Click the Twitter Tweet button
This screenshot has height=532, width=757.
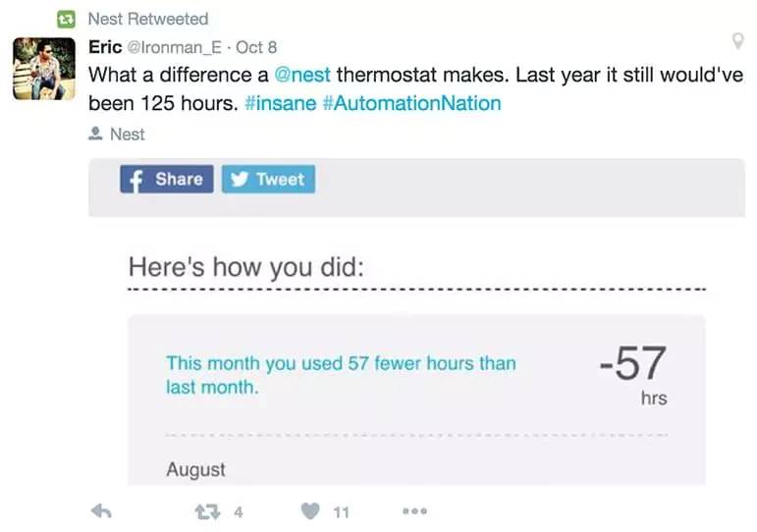[268, 179]
